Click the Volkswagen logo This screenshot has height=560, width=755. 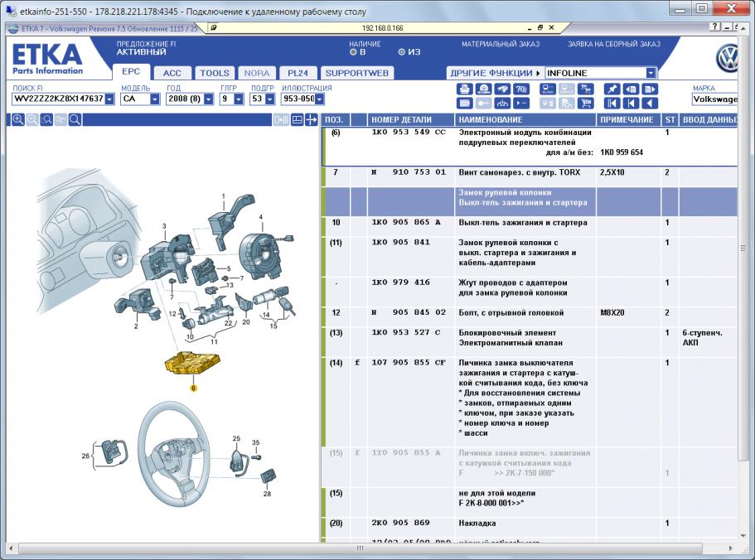727,59
